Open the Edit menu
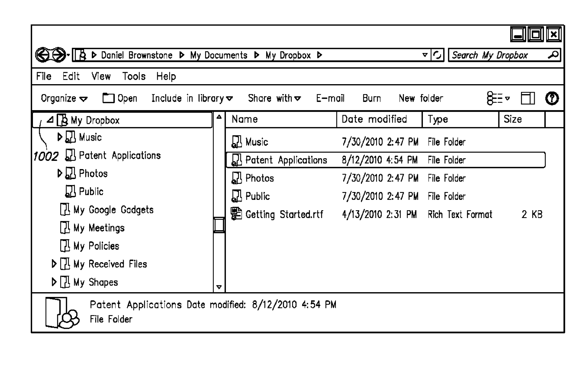The image size is (588, 370). (x=71, y=76)
